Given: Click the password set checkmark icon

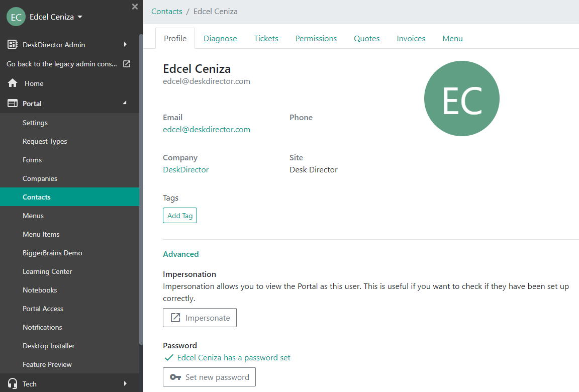Looking at the screenshot, I should point(169,358).
